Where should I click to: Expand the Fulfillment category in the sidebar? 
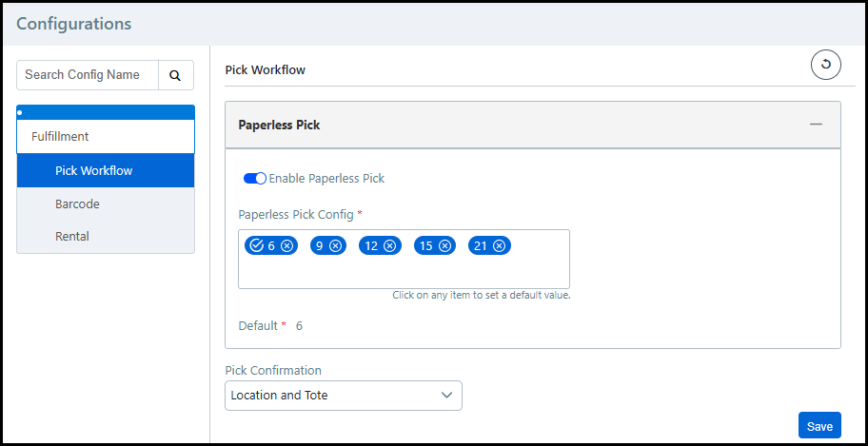(105, 136)
